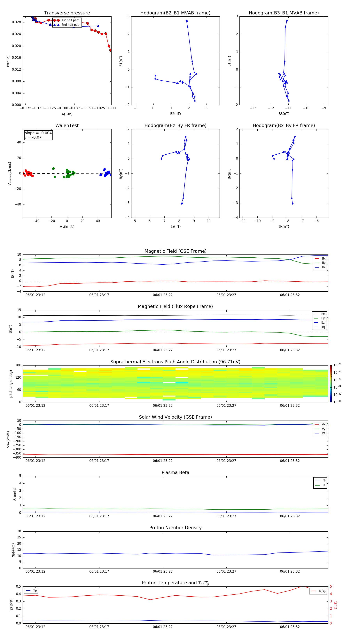Click the Tp legend entry in temperature panel

31,591
